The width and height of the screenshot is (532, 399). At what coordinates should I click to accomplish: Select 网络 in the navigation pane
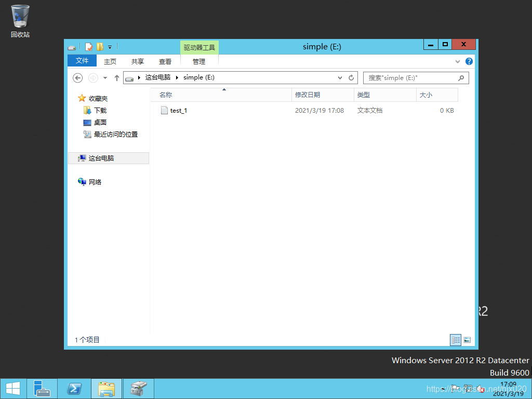click(95, 182)
